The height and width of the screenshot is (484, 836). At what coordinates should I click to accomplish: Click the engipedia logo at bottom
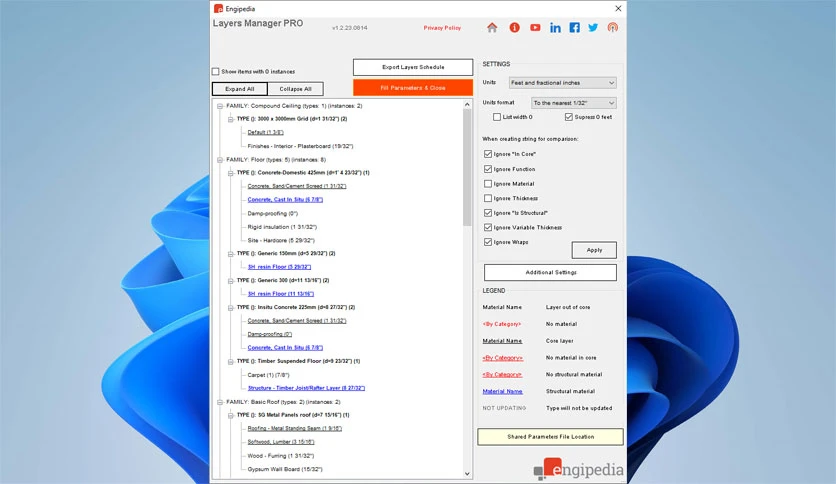point(578,468)
